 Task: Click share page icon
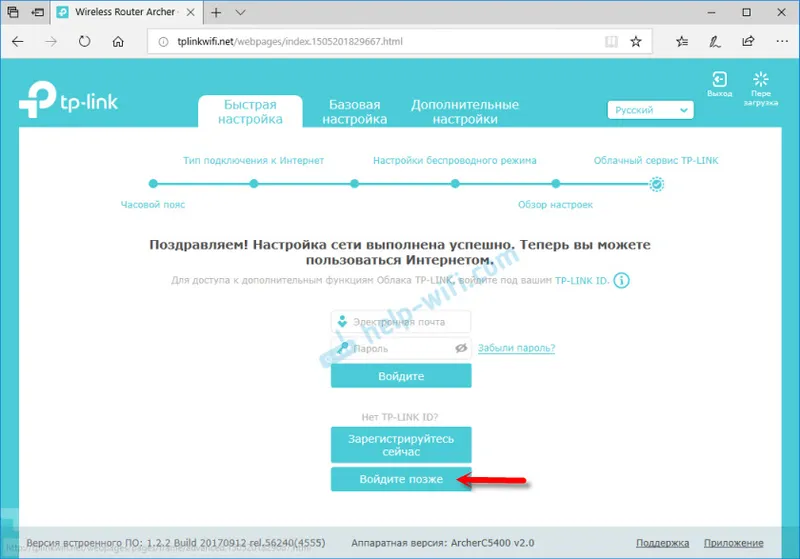[x=748, y=42]
